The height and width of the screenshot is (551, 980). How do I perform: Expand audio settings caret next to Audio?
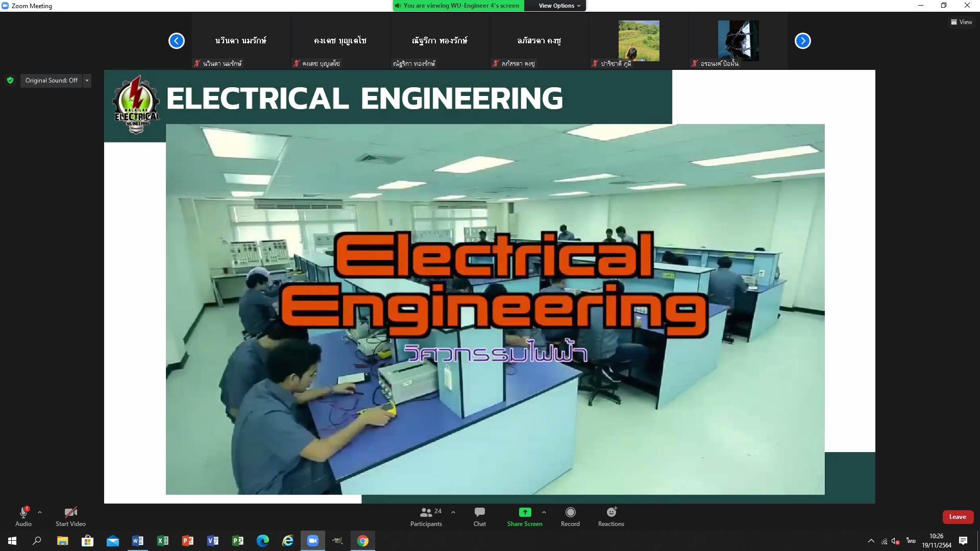click(x=40, y=512)
